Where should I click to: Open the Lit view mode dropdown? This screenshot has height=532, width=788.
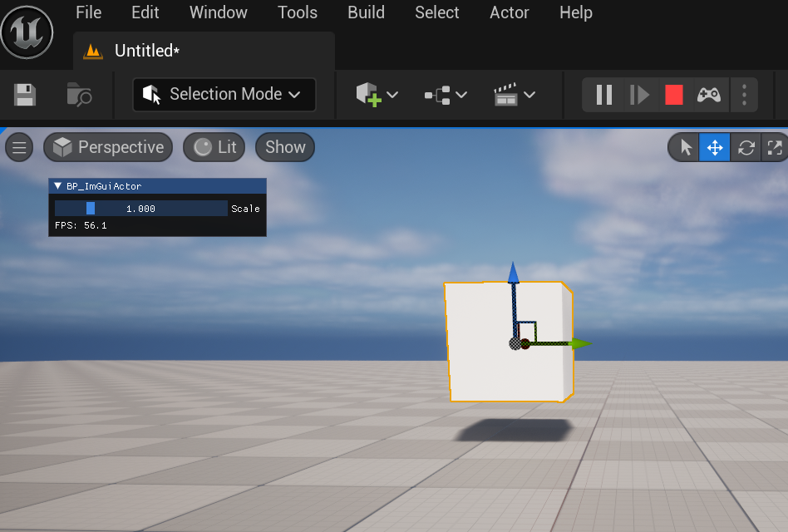click(214, 147)
